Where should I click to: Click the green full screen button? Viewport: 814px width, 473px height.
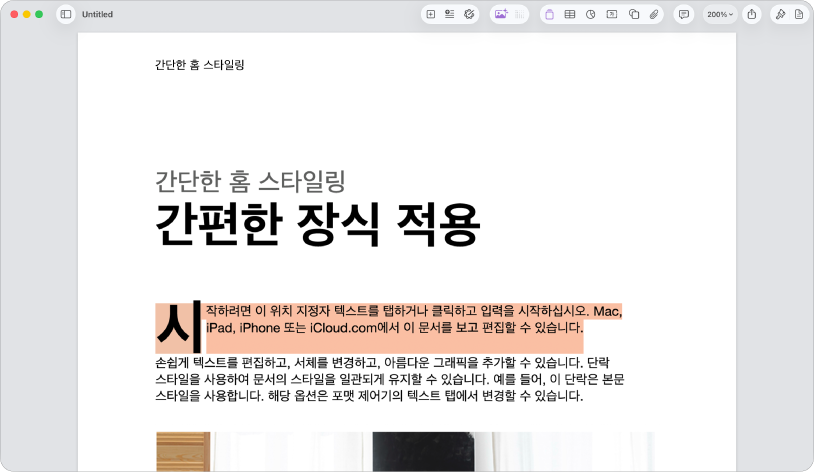39,15
